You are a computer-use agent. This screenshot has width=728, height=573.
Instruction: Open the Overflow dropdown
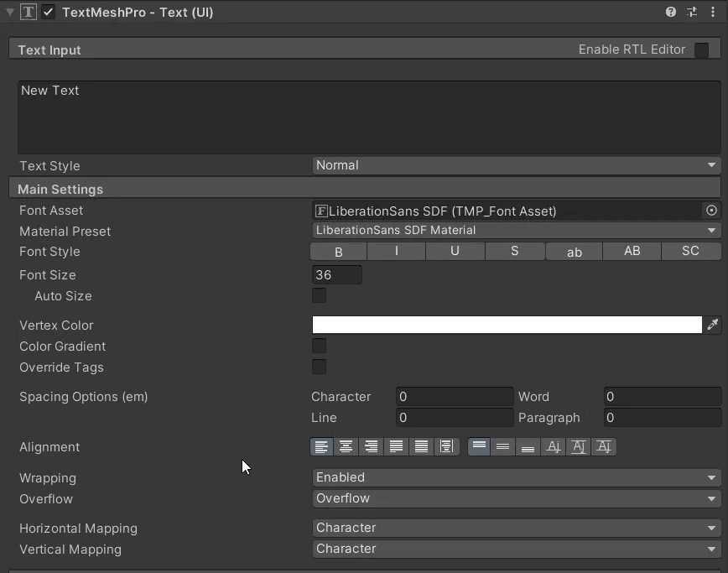pyautogui.click(x=517, y=498)
